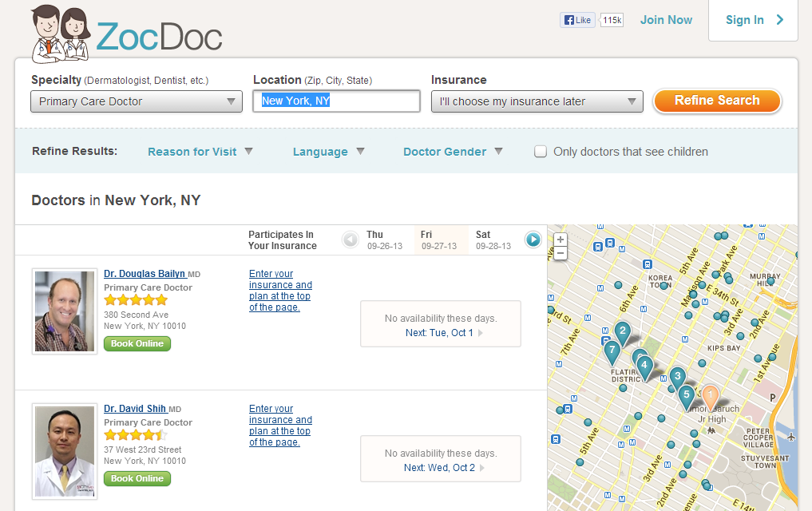Click the STUYVESANT TOWN map label
812x511 pixels.
pos(765,461)
